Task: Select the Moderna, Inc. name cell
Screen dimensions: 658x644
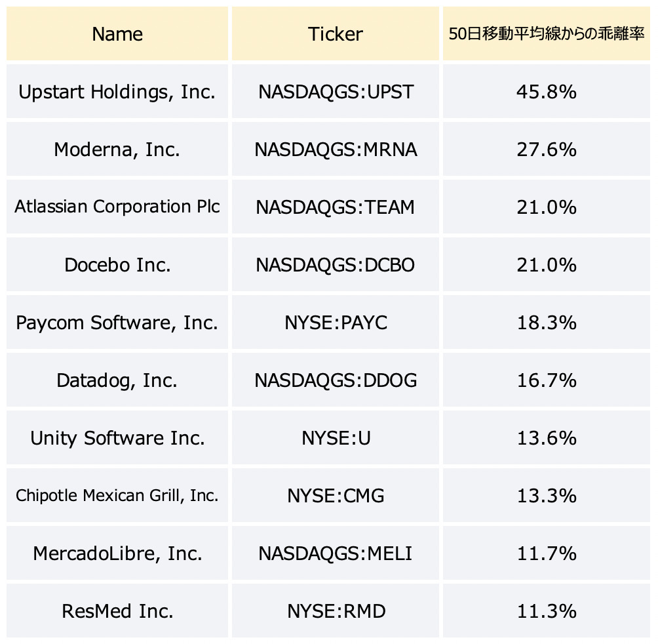Action: 117,149
